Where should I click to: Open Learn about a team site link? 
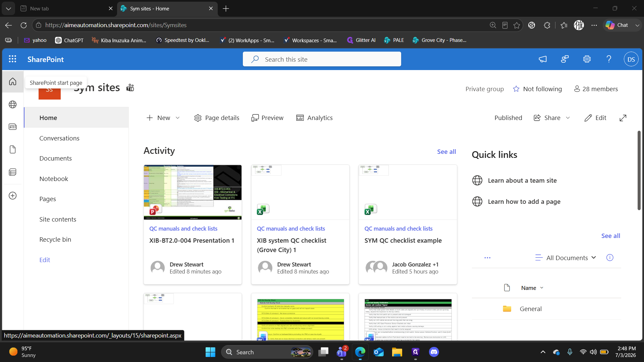(522, 181)
